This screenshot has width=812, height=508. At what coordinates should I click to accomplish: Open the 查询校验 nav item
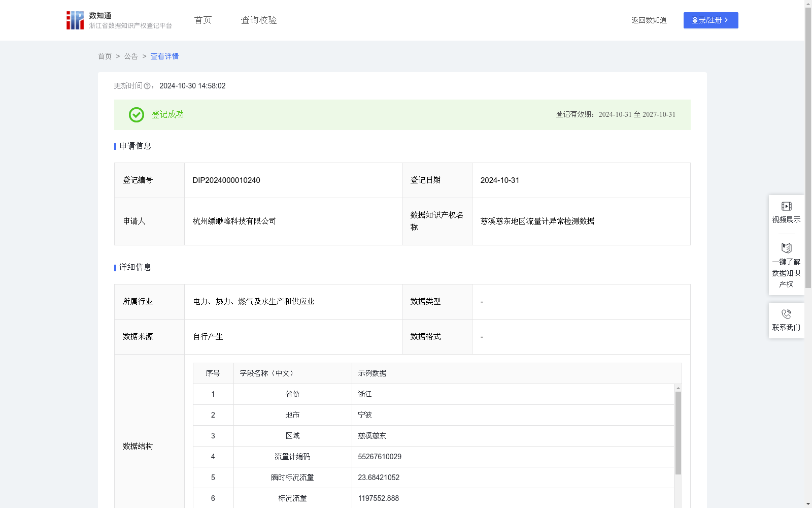pyautogui.click(x=259, y=20)
